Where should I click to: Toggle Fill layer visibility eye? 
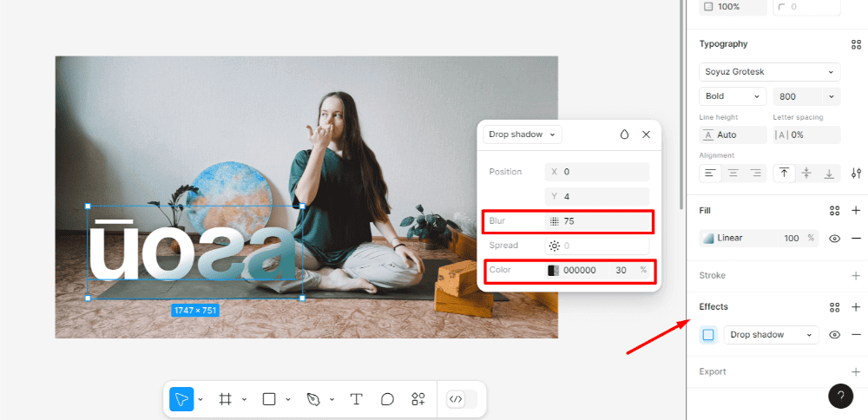coord(835,239)
